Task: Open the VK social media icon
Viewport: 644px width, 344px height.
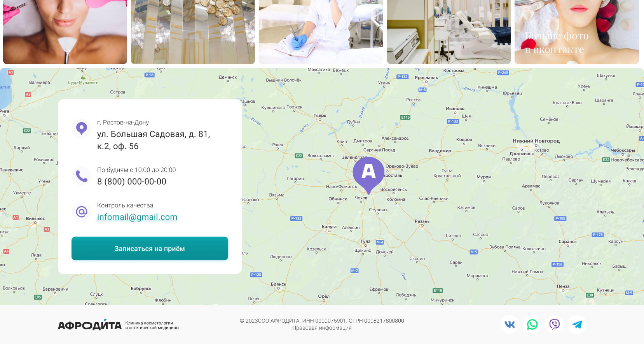Action: 510,325
